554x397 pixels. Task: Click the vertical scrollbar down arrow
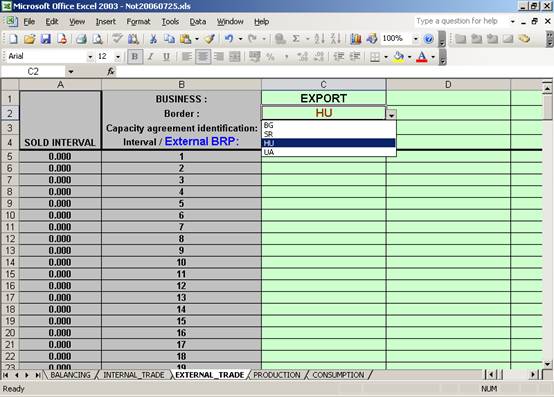click(547, 363)
